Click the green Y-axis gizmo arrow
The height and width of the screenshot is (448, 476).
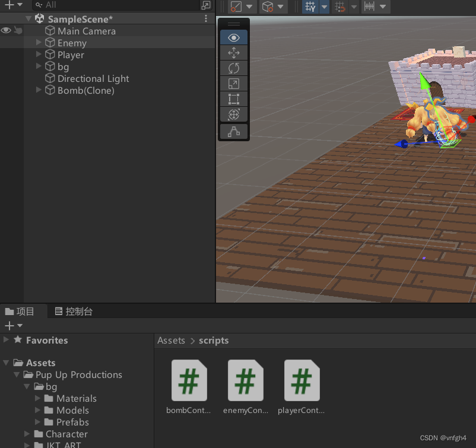click(x=426, y=81)
